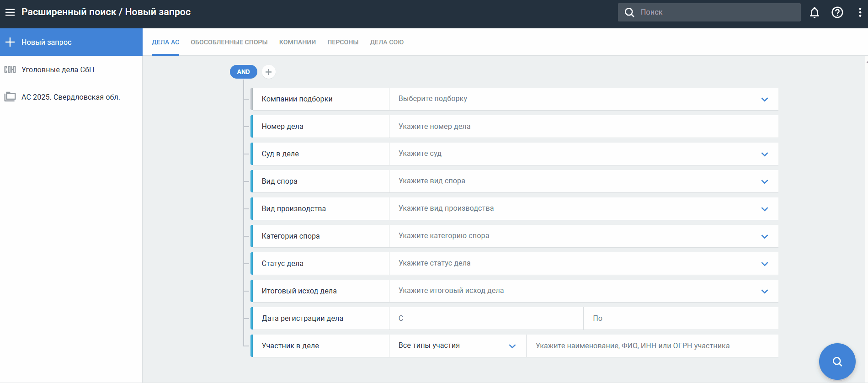Open the hamburger navigation menu
Image resolution: width=868 pixels, height=383 pixels.
click(10, 12)
